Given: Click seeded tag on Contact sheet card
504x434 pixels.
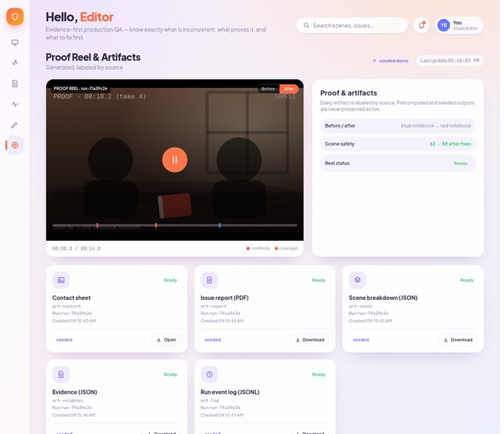Looking at the screenshot, I should (64, 340).
